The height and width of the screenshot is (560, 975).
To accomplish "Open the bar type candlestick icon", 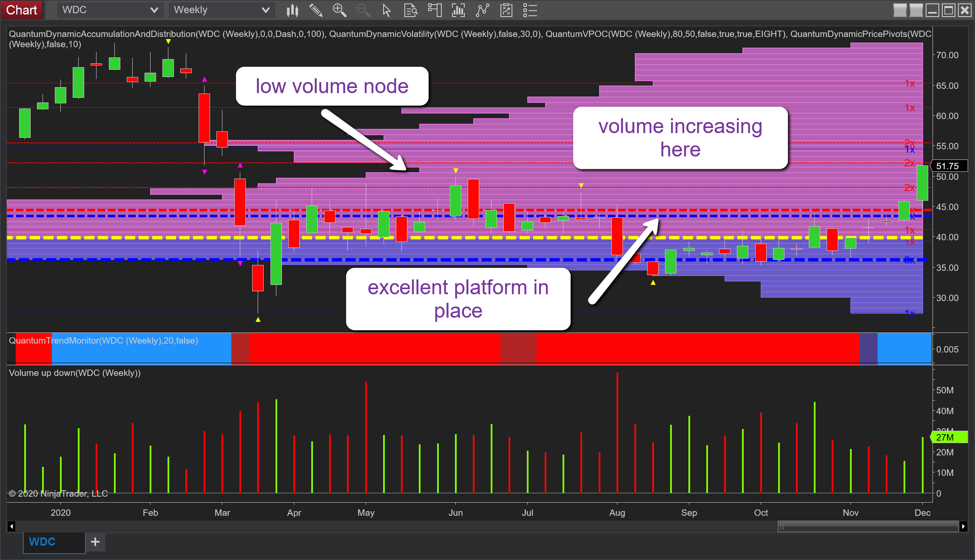I will 292,10.
